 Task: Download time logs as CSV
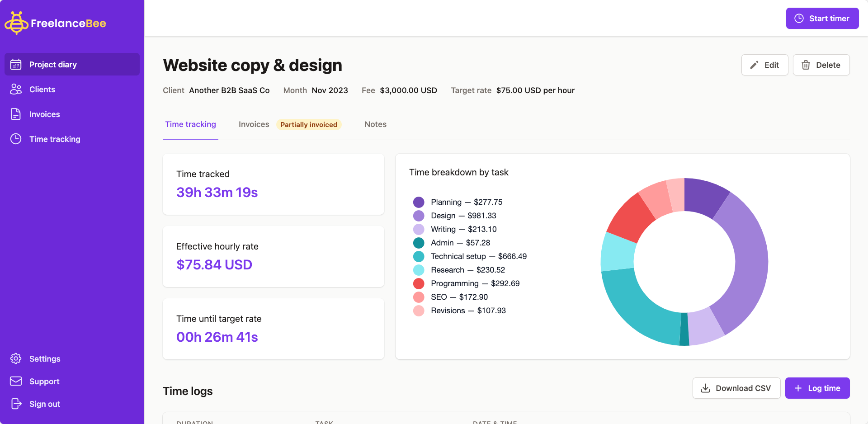(736, 388)
